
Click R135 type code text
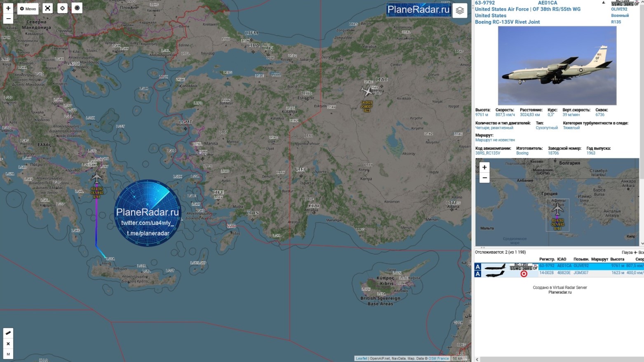click(x=616, y=22)
